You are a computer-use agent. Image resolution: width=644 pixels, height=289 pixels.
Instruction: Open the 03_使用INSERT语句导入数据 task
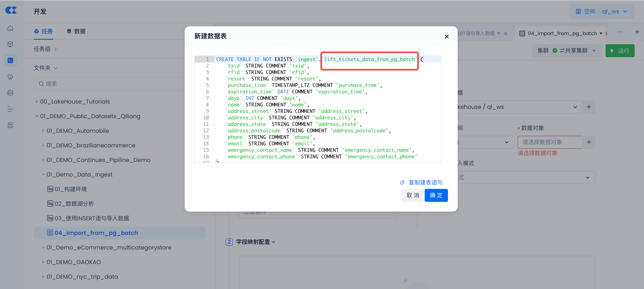tap(92, 218)
